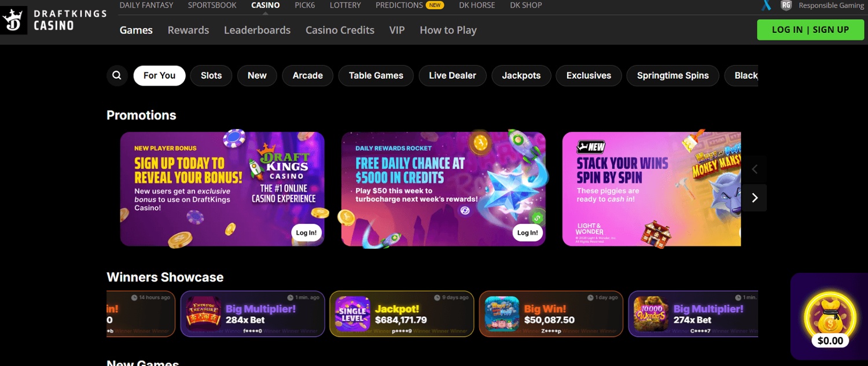
Task: Open the Endless Treasure game icon
Action: pyautogui.click(x=204, y=314)
